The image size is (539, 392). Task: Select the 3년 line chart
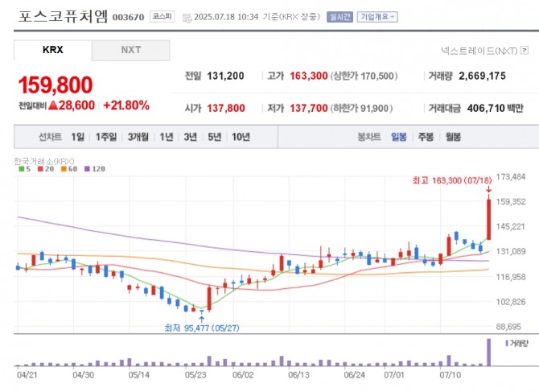(190, 137)
